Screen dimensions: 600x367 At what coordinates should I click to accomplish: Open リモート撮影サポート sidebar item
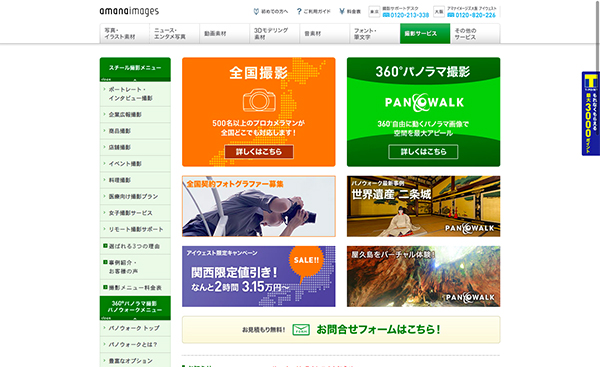(135, 230)
